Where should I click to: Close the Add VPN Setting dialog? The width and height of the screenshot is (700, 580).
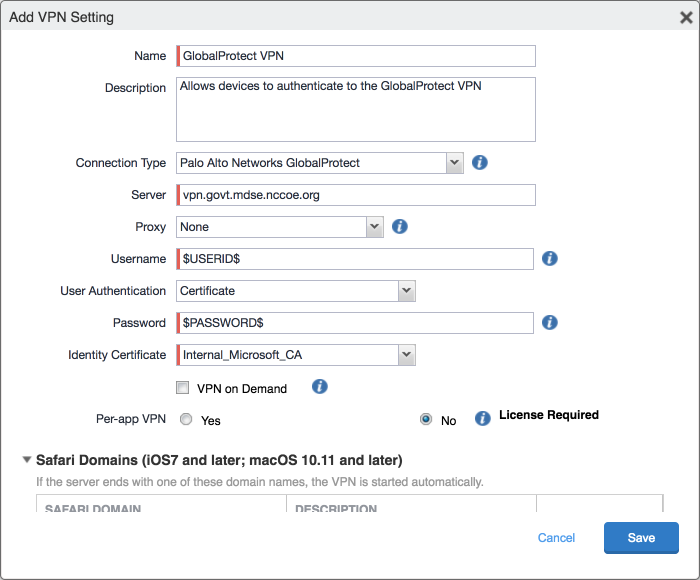point(686,17)
